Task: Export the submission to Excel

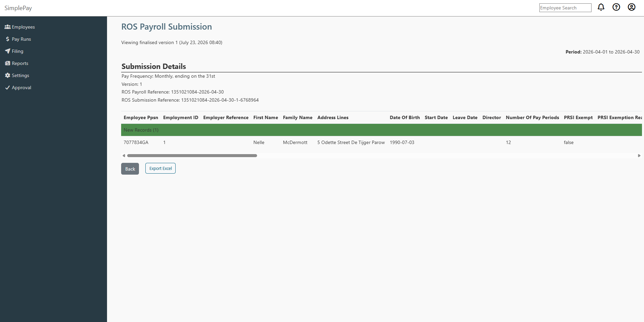Action: coord(160,168)
